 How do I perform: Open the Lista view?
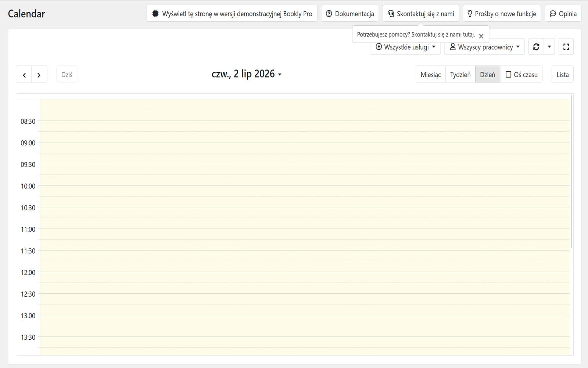(563, 75)
